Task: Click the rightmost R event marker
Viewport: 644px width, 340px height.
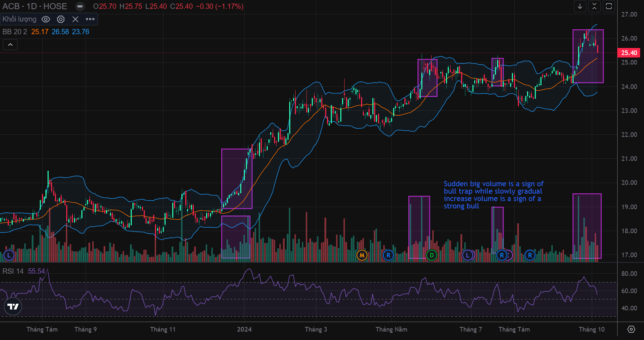Action: pos(530,255)
